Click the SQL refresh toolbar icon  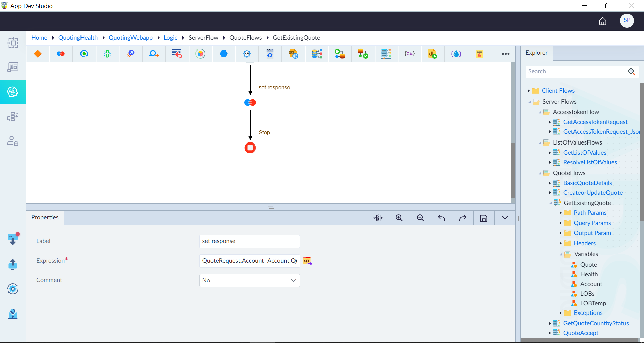pos(270,54)
